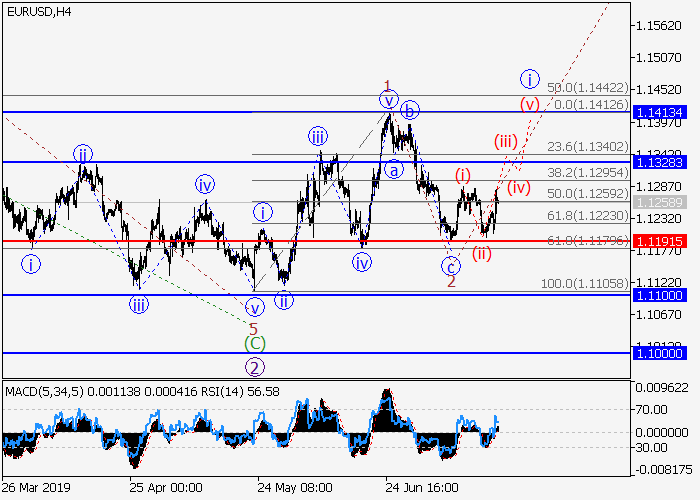The image size is (700, 500).
Task: Select the red (i) wave label
Action: (463, 174)
